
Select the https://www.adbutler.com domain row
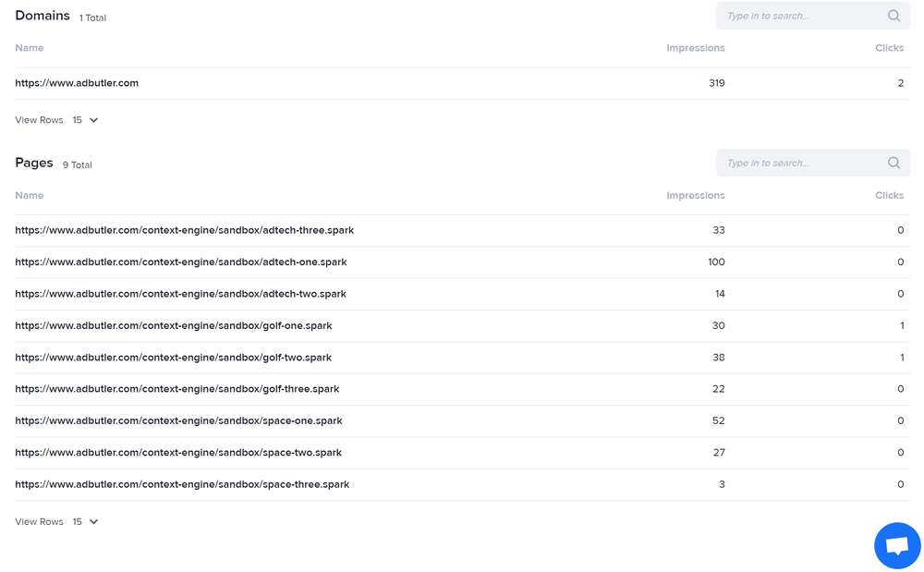pyautogui.click(x=462, y=83)
